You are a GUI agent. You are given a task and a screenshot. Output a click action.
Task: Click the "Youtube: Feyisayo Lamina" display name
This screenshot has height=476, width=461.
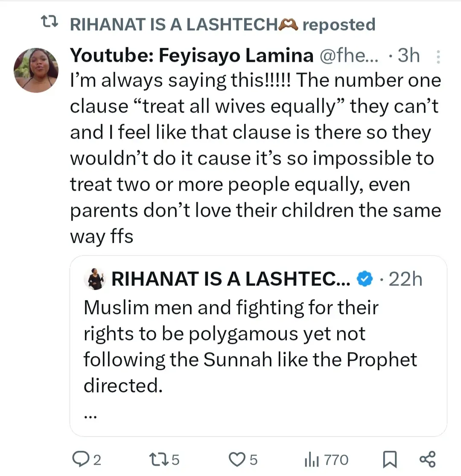point(192,56)
